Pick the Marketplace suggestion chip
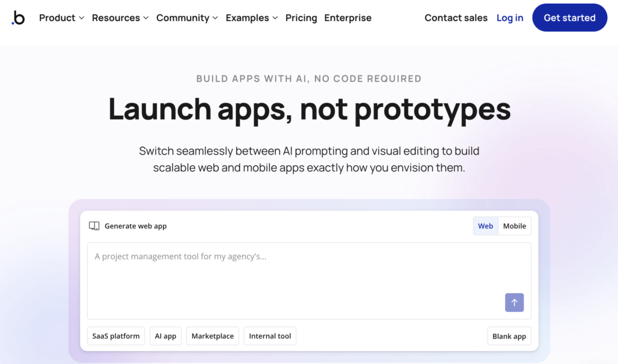 click(x=212, y=336)
